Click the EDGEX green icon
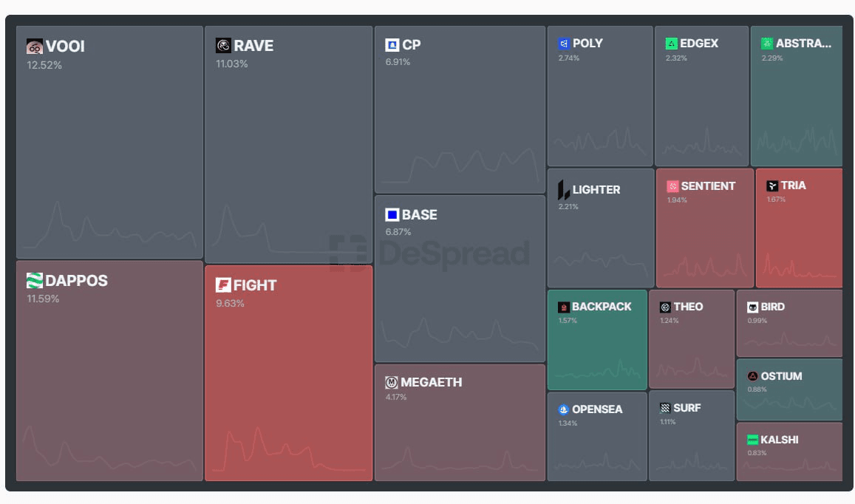The width and height of the screenshot is (855, 504). point(671,44)
